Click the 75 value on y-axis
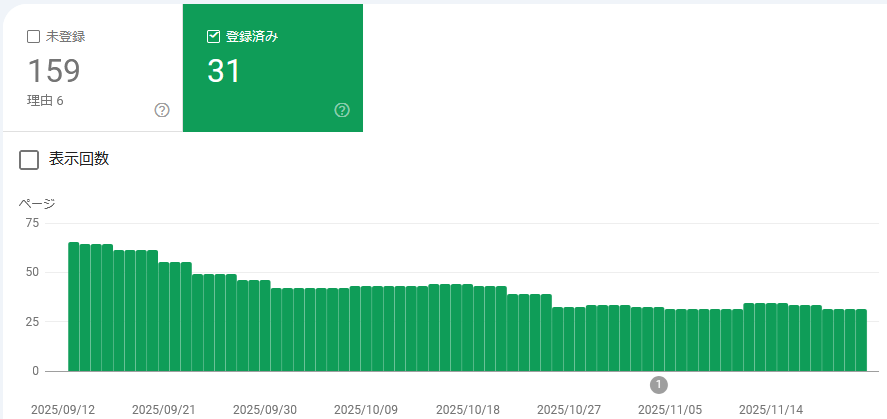The image size is (887, 419). [x=31, y=223]
